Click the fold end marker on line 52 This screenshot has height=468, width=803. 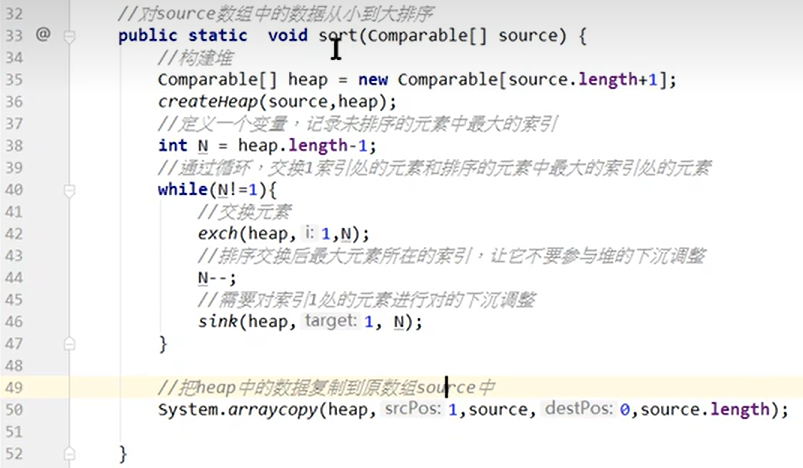(70, 454)
